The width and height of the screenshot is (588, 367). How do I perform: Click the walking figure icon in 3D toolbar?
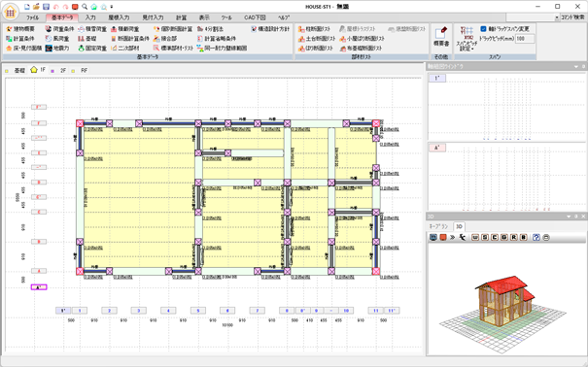463,238
